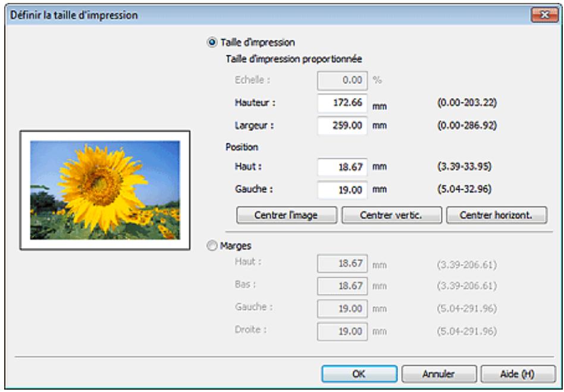Cancel with the Annuler button
Image resolution: width=564 pixels, height=392 pixels.
pos(439,374)
